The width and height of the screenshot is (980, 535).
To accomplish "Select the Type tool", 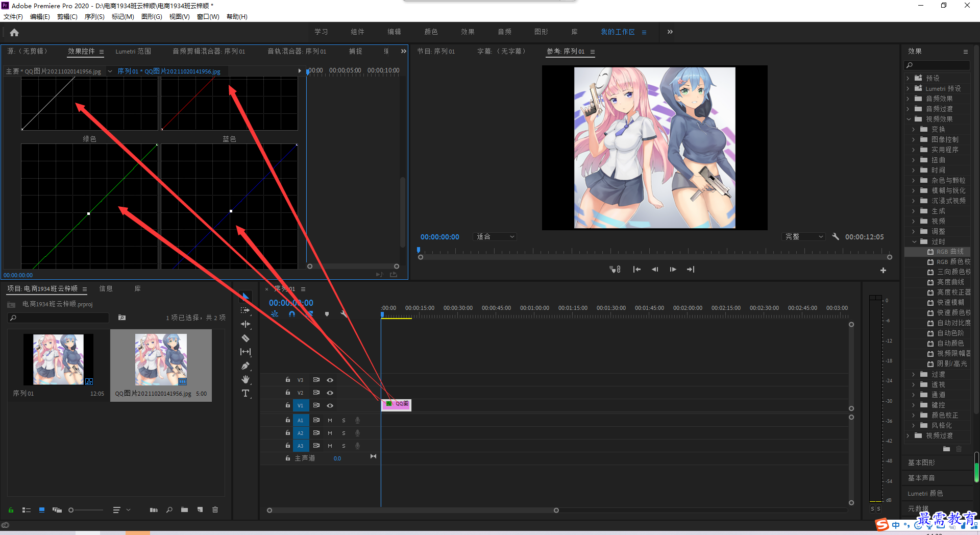I will [246, 393].
